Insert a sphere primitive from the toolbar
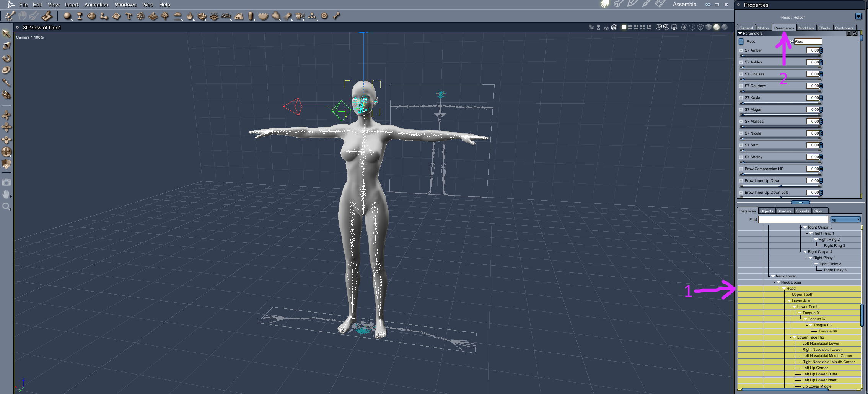Image resolution: width=868 pixels, height=394 pixels. pos(67,16)
